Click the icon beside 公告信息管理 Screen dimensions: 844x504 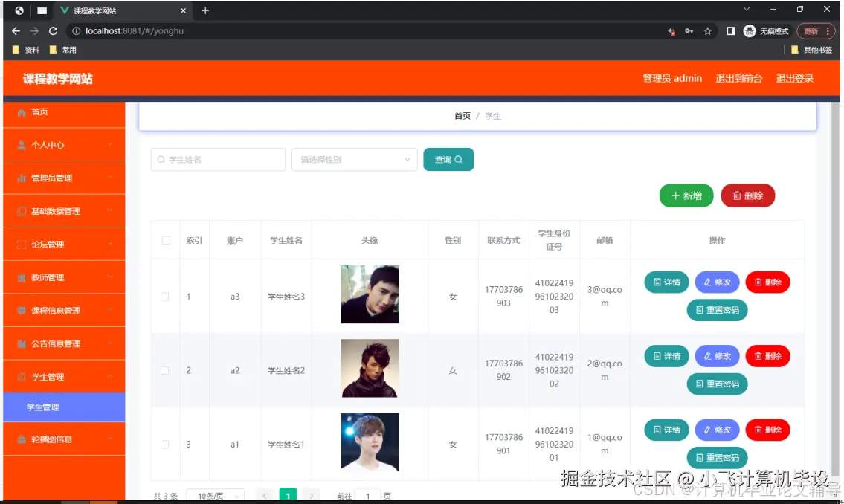click(22, 343)
